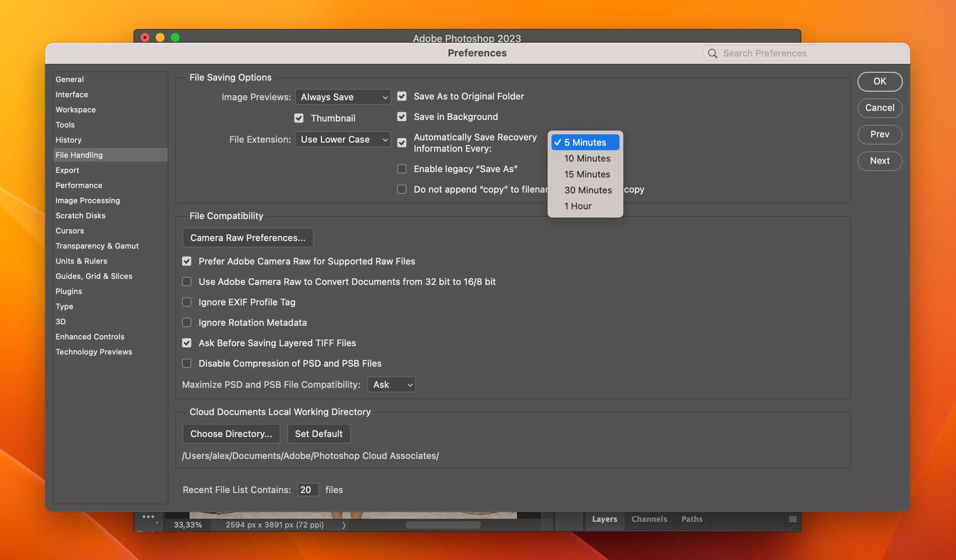Click the 33,33% zoom field in status bar
Screen dimensions: 956x560
pyautogui.click(x=188, y=525)
